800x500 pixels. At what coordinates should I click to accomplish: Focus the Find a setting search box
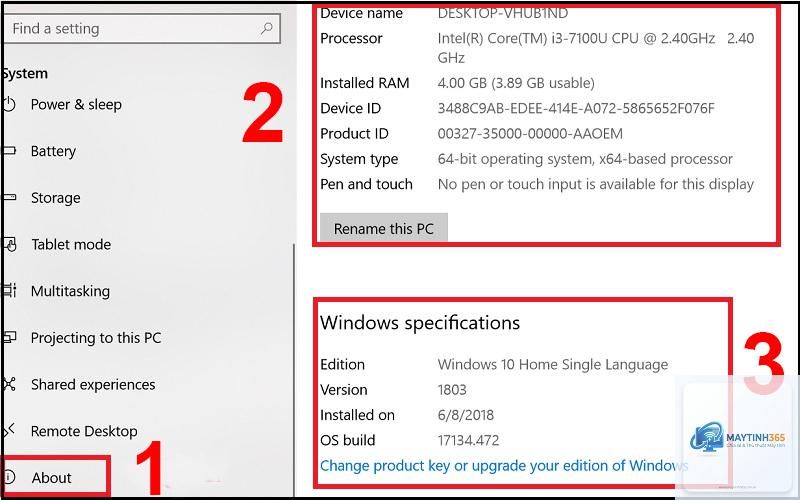click(x=143, y=29)
